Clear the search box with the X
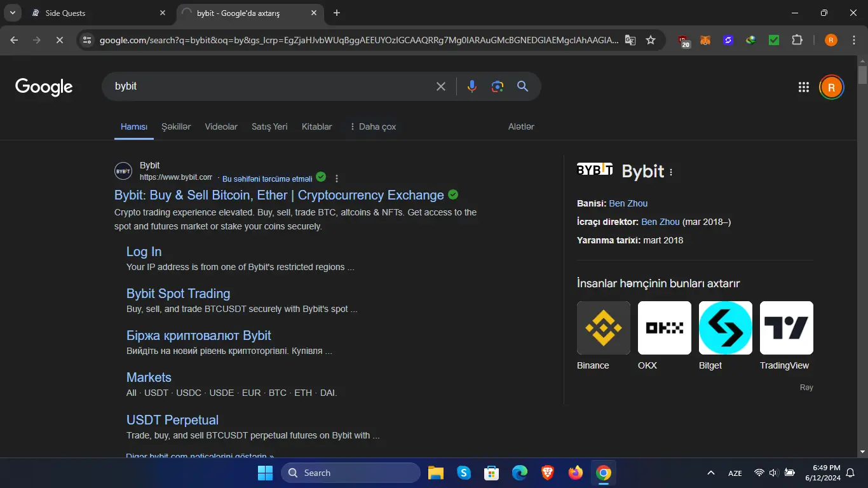Viewport: 868px width, 488px height. (x=440, y=86)
